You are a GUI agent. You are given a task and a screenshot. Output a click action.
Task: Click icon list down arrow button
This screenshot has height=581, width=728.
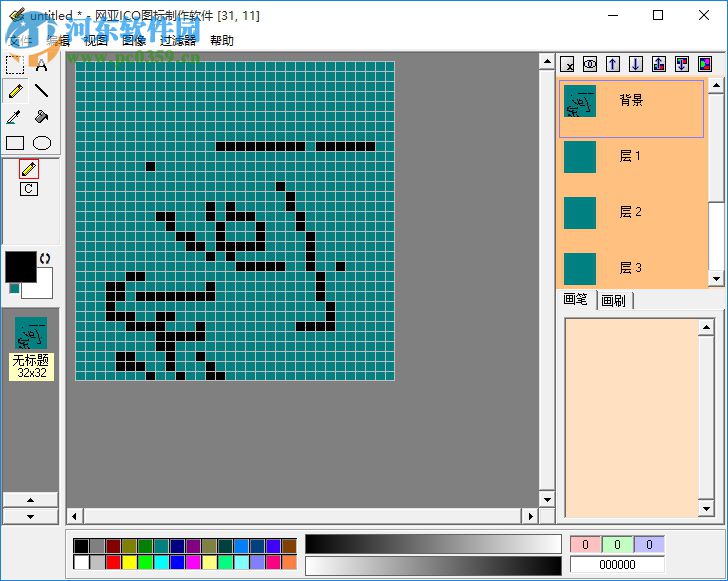31,516
